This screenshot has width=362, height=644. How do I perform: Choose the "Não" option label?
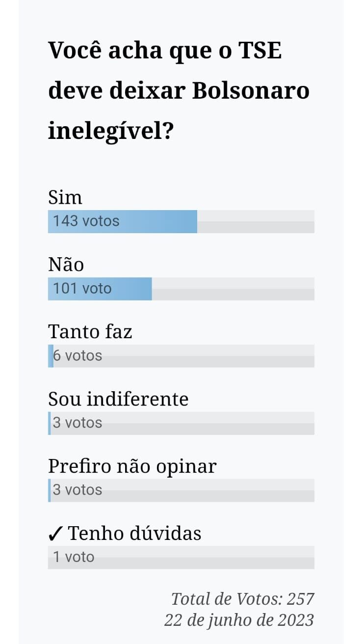(x=66, y=265)
